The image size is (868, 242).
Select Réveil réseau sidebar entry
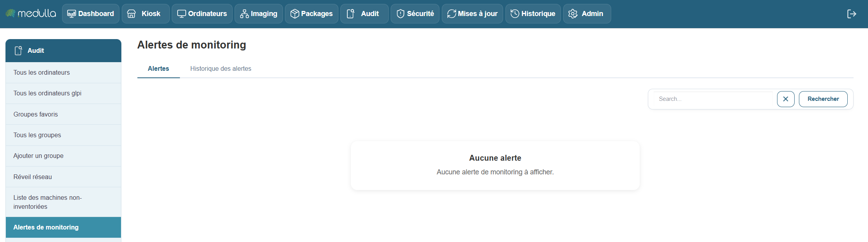point(32,177)
